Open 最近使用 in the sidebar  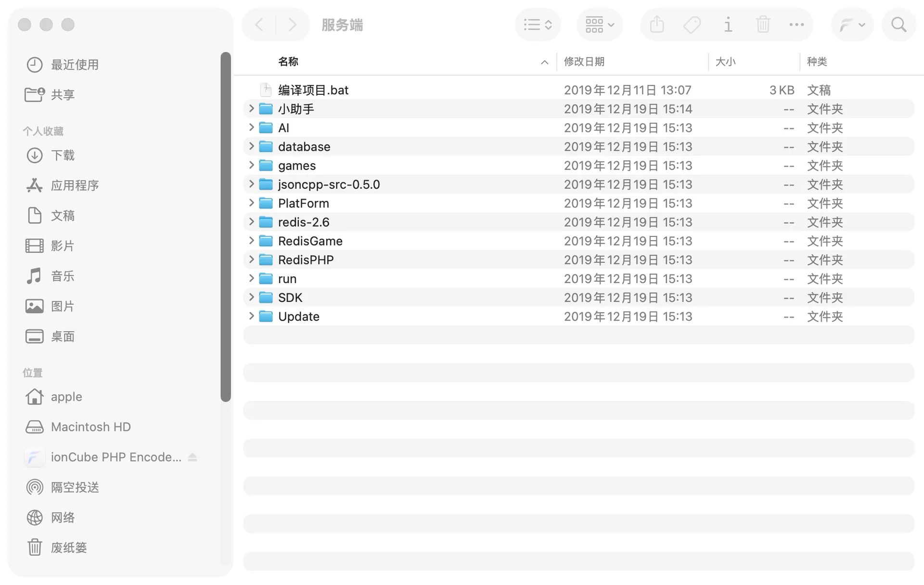[63, 65]
